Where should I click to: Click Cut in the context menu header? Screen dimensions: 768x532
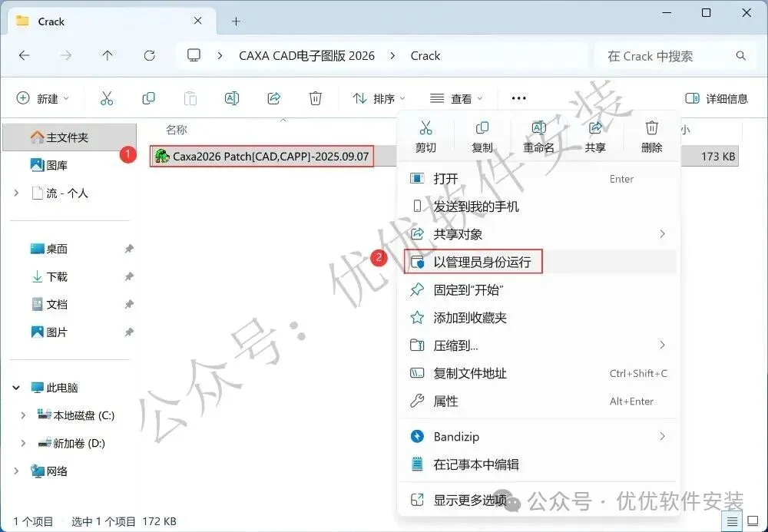(x=425, y=137)
